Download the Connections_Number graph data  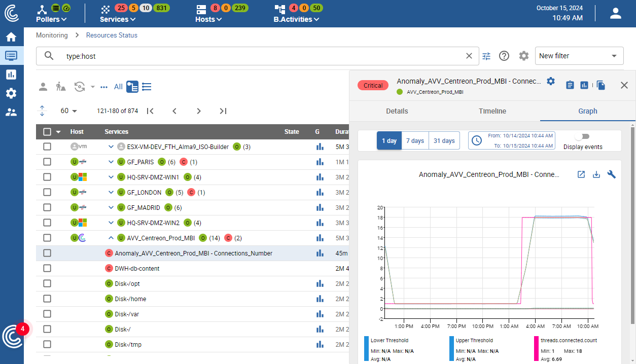click(x=596, y=174)
